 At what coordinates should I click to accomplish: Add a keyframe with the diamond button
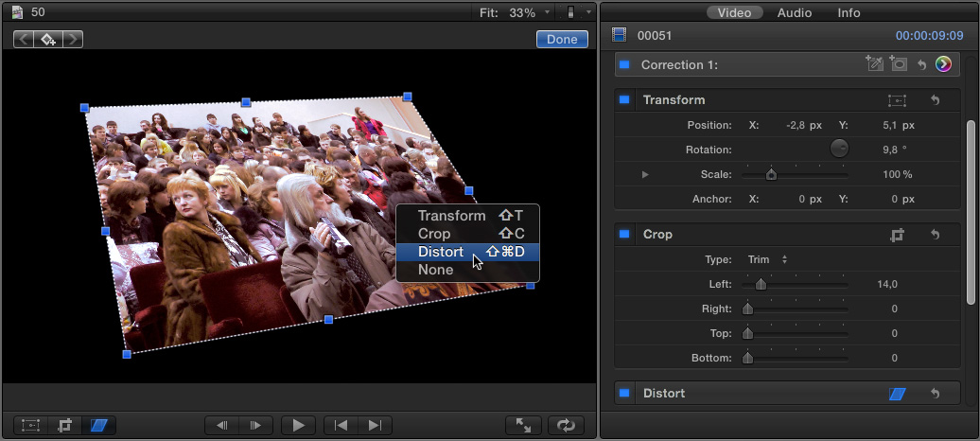coord(47,40)
